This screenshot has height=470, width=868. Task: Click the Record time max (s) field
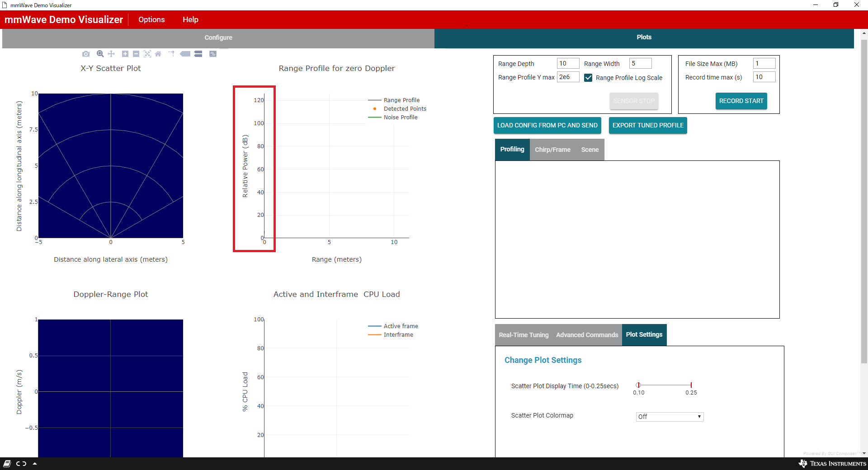(x=764, y=77)
